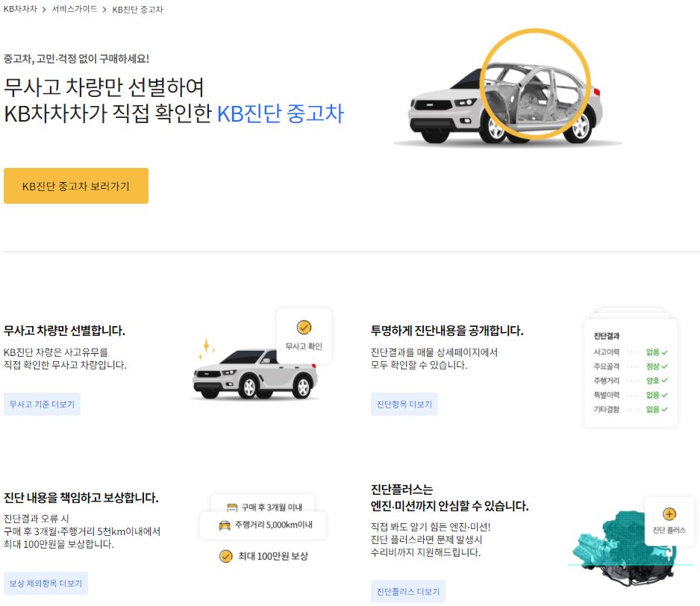Click the plus icon above 진단 플러스
Screen dimensions: 700x606
[x=669, y=514]
